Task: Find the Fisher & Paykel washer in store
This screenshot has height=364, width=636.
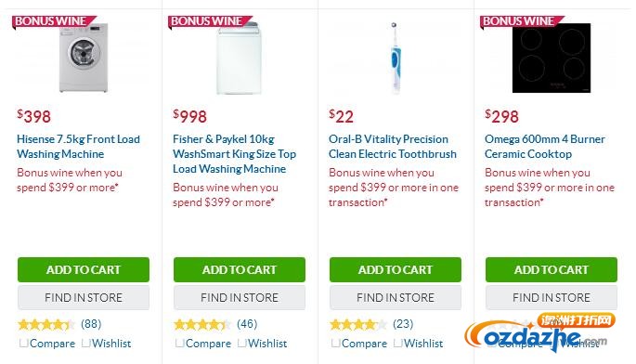Action: pyautogui.click(x=240, y=297)
